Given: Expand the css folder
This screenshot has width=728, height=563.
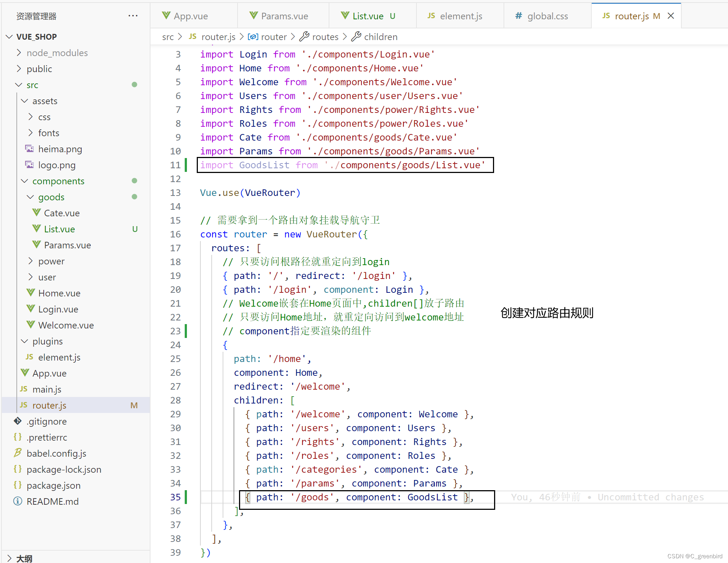Looking at the screenshot, I should pos(31,117).
